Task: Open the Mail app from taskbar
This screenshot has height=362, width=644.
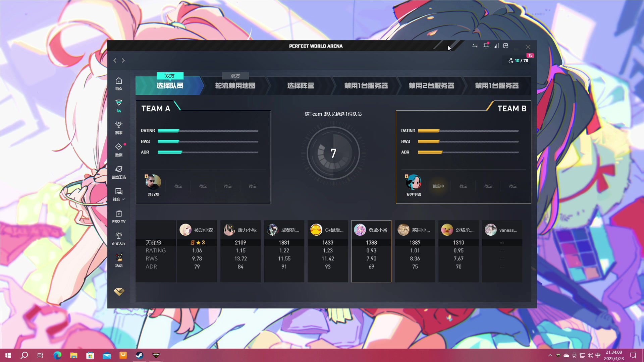Action: pyautogui.click(x=107, y=355)
